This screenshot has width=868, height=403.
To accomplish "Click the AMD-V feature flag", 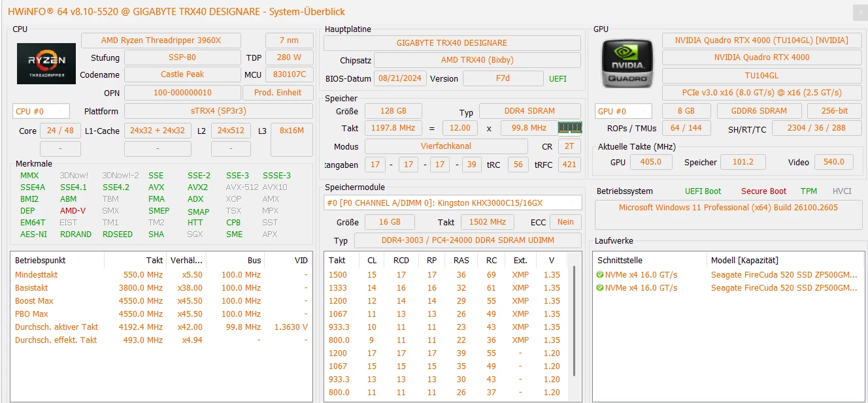I will [x=72, y=211].
